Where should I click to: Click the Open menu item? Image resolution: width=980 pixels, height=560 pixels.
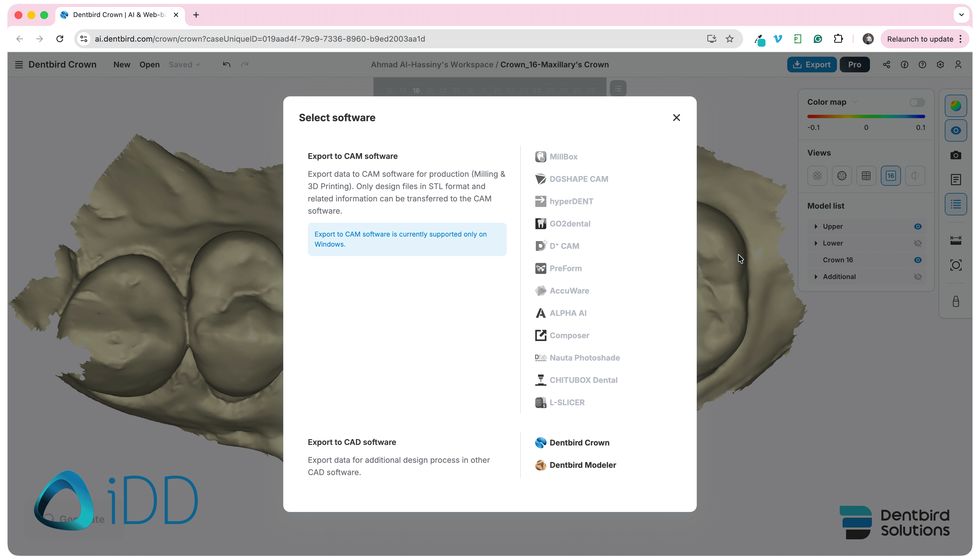[x=149, y=65]
